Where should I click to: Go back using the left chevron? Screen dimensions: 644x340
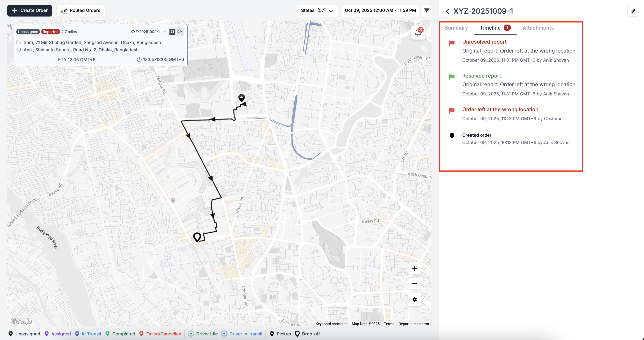[x=447, y=11]
